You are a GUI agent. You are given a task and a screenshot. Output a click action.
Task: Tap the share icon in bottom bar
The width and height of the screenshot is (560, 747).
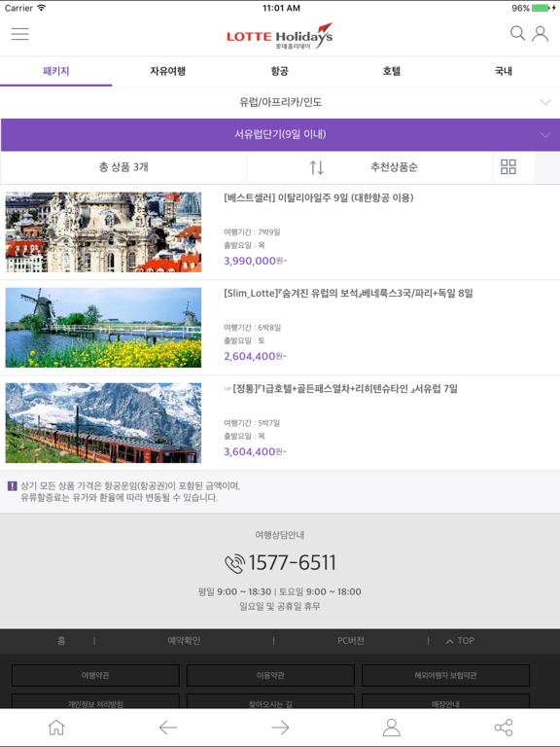pos(504,728)
